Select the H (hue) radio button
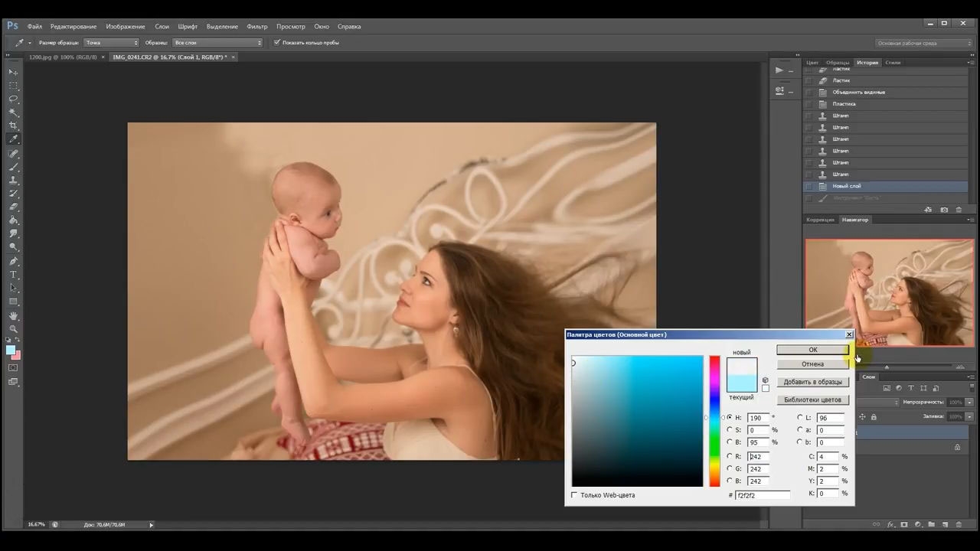This screenshot has width=980, height=551. coord(730,418)
